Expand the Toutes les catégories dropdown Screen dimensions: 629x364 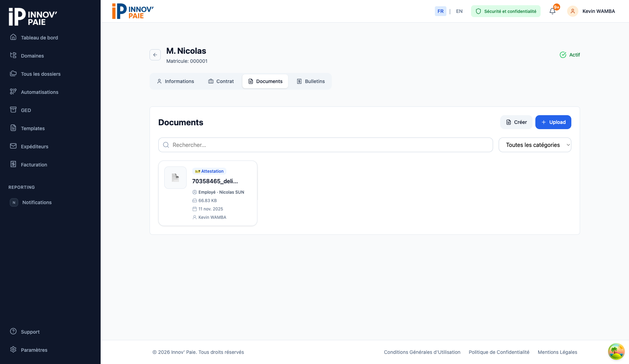click(535, 145)
